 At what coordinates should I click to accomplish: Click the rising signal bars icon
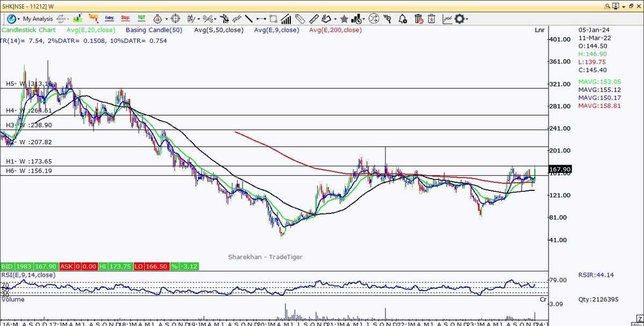(287, 19)
